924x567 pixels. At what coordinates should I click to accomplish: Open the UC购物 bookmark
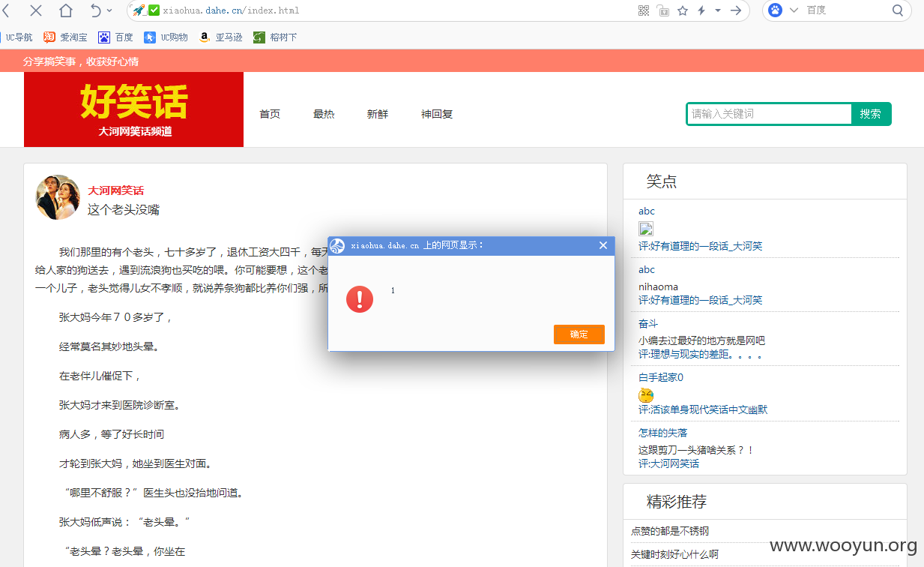click(166, 37)
